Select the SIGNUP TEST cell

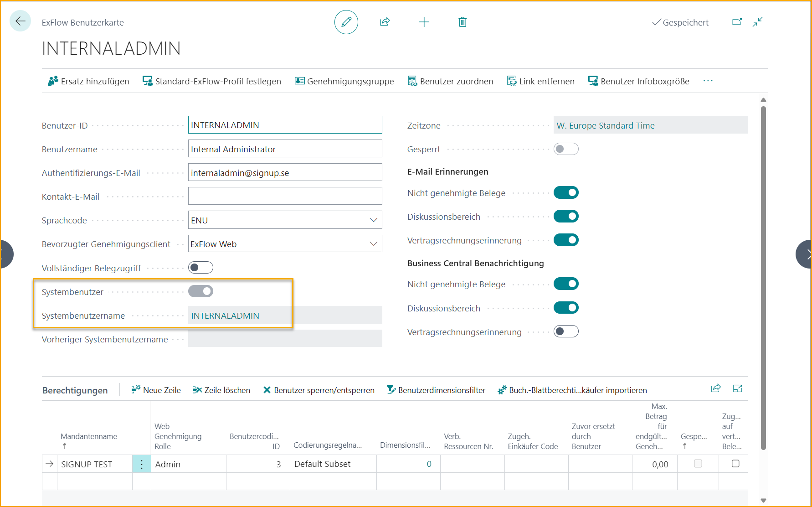coord(95,464)
